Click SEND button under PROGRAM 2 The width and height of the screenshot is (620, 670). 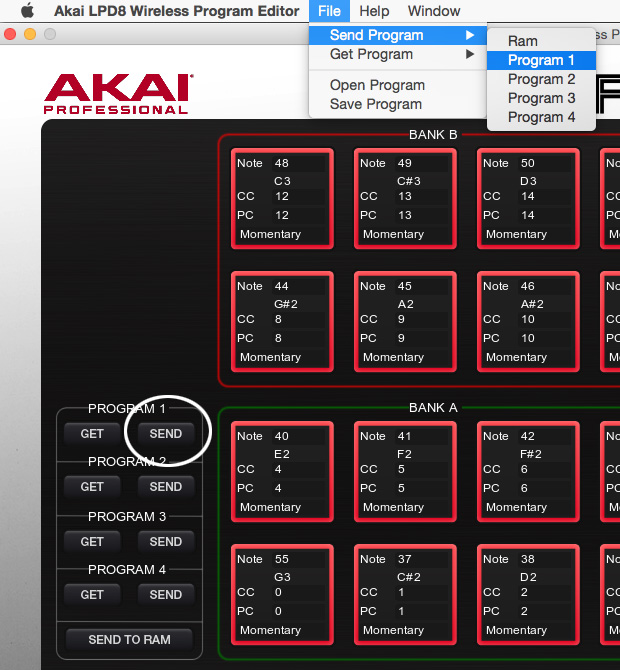pyautogui.click(x=166, y=487)
